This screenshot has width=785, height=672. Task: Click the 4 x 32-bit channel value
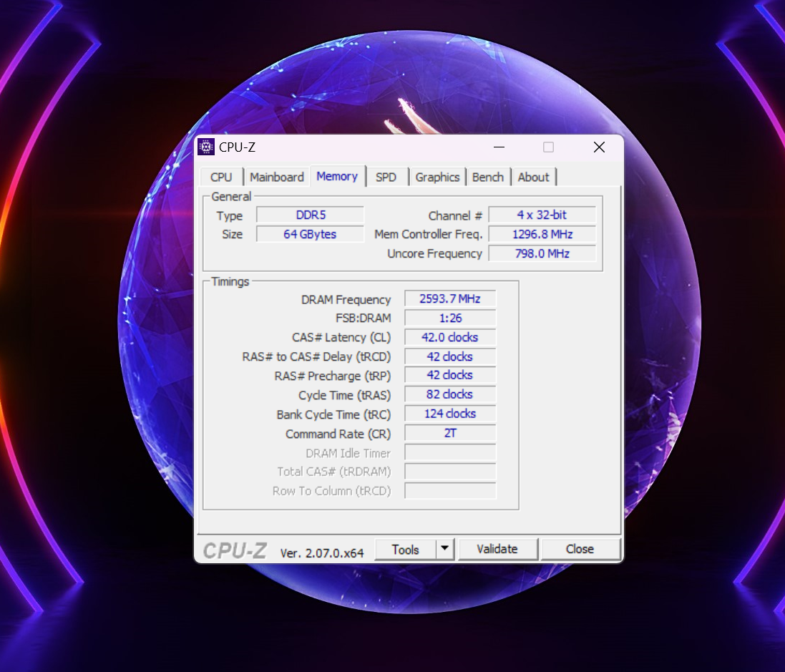click(x=542, y=215)
